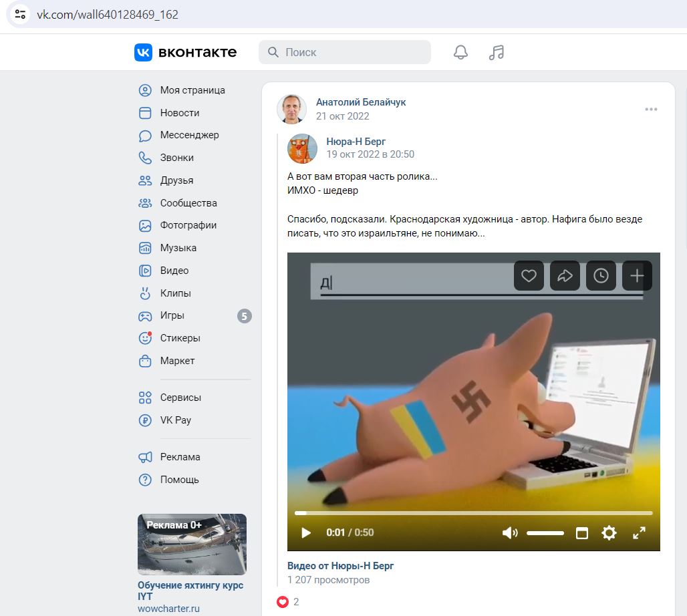Viewport: 687px width, 616px height.
Task: Select Друзья in sidebar menu
Action: pos(176,180)
